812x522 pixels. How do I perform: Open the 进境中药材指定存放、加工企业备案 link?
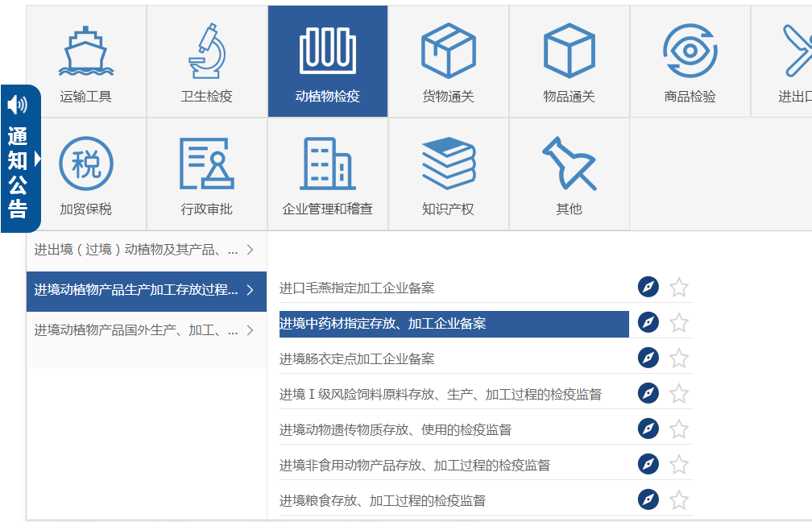pos(383,324)
